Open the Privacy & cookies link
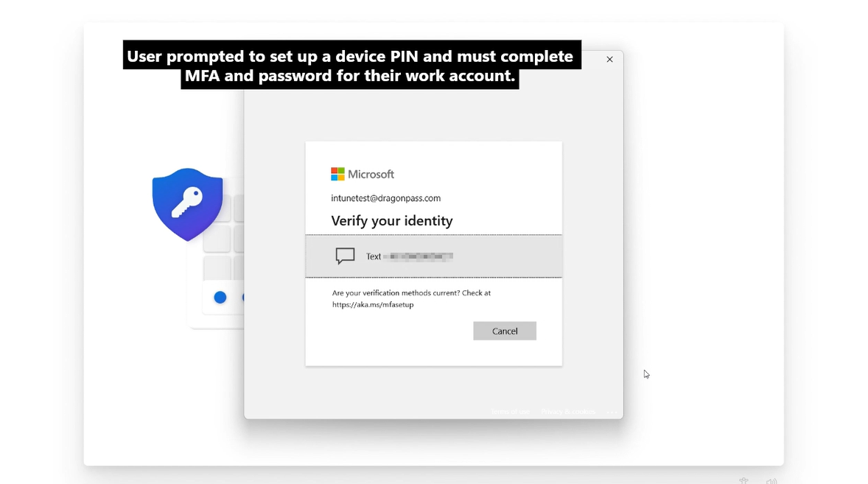868x484 pixels. pos(568,412)
